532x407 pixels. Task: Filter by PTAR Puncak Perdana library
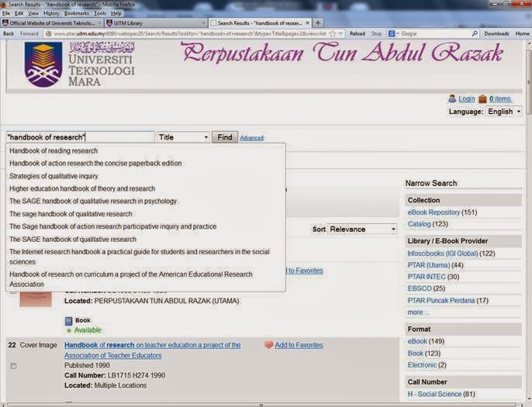[441, 301]
